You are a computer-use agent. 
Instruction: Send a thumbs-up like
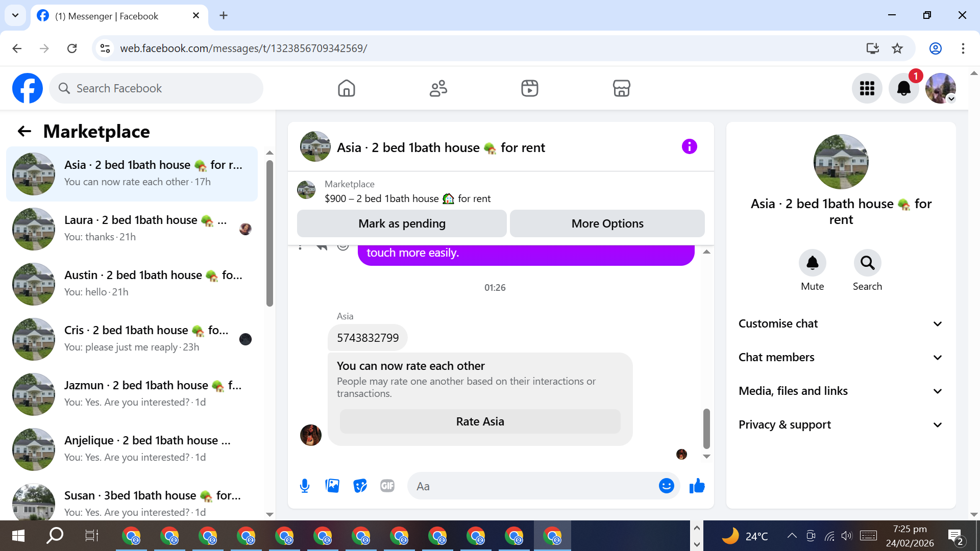(x=697, y=486)
